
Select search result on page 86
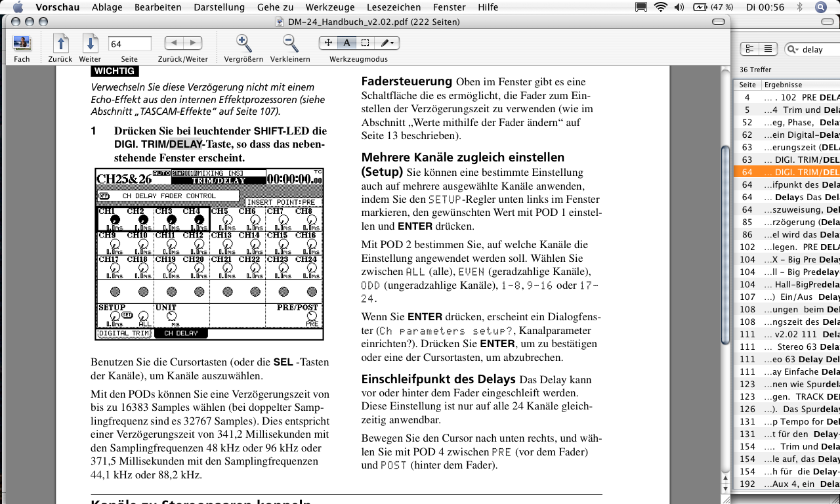tap(787, 234)
